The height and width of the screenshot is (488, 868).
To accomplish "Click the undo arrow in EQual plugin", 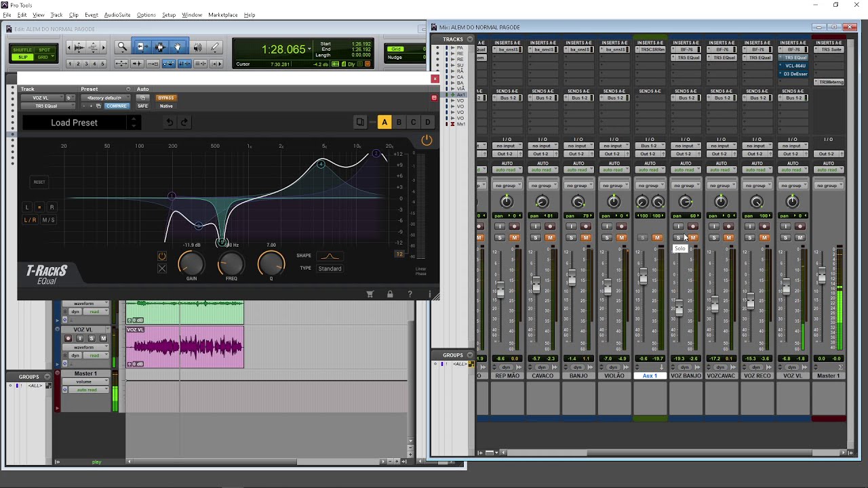I will coord(170,122).
